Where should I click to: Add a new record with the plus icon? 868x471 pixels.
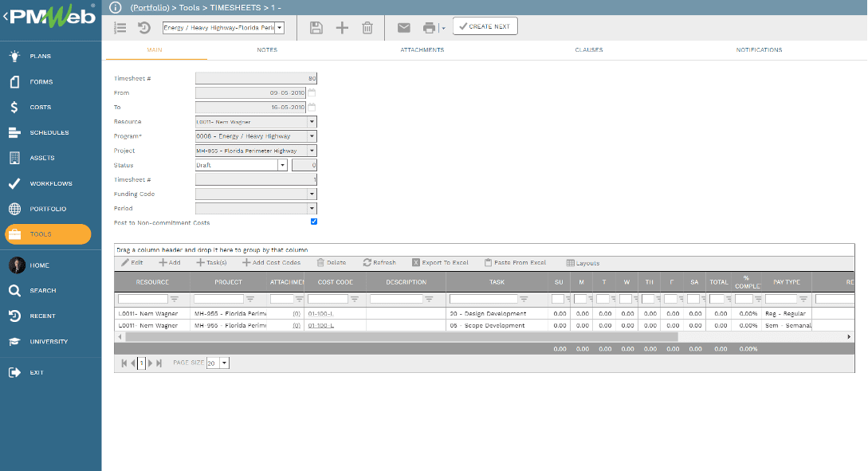point(341,26)
